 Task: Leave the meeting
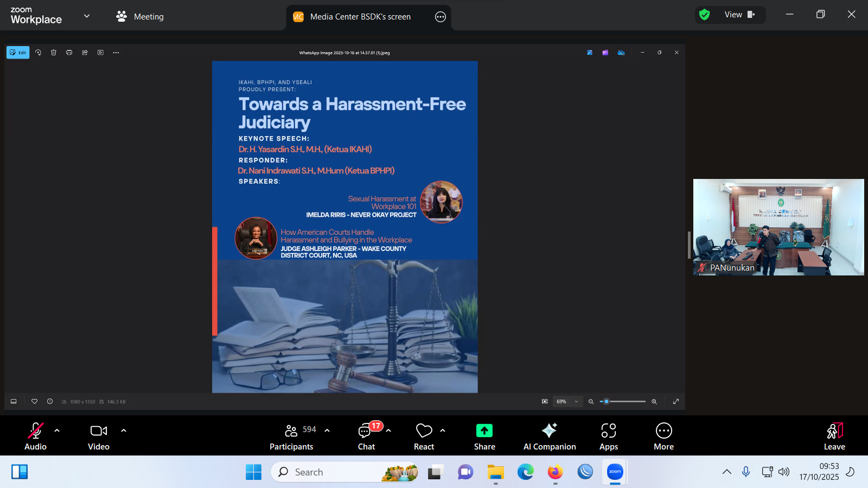coord(834,436)
